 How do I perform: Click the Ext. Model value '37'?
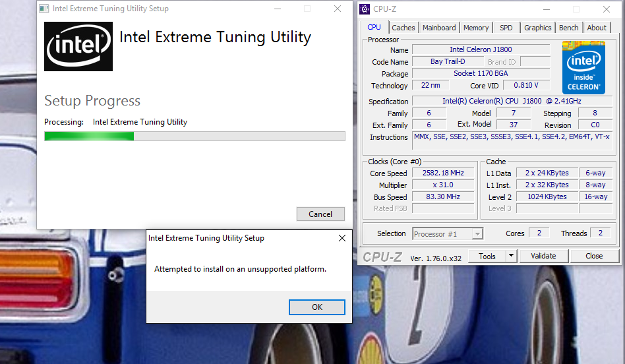coord(514,125)
